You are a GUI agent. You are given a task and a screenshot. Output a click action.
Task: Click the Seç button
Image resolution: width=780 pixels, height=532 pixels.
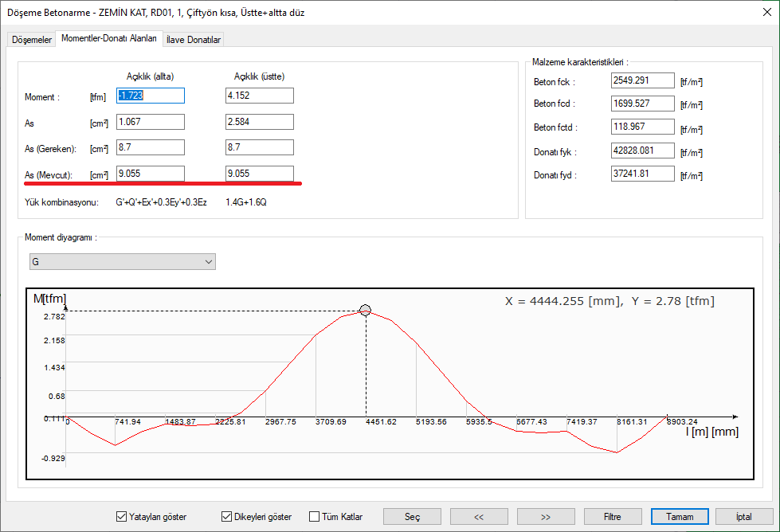tap(412, 517)
